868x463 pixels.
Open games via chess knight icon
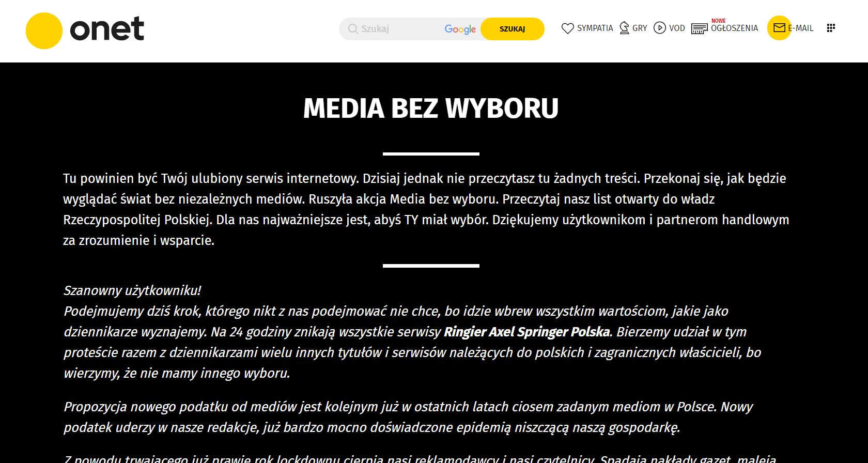pyautogui.click(x=624, y=28)
